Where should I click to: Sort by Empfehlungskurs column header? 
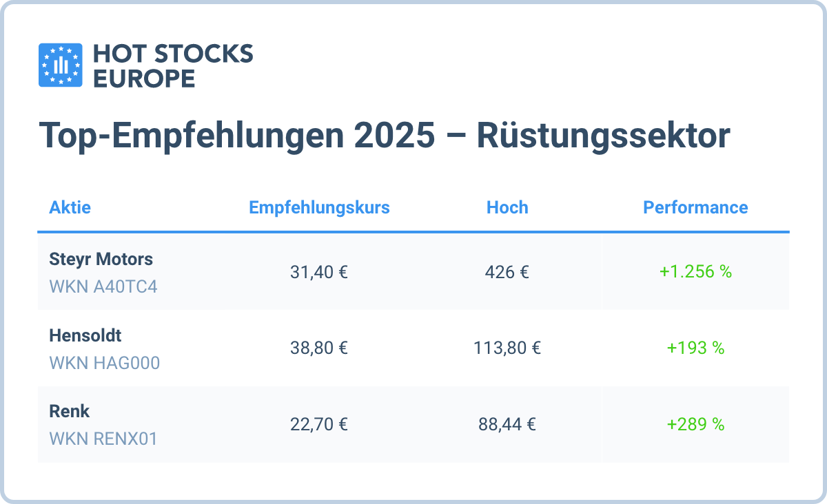click(319, 207)
